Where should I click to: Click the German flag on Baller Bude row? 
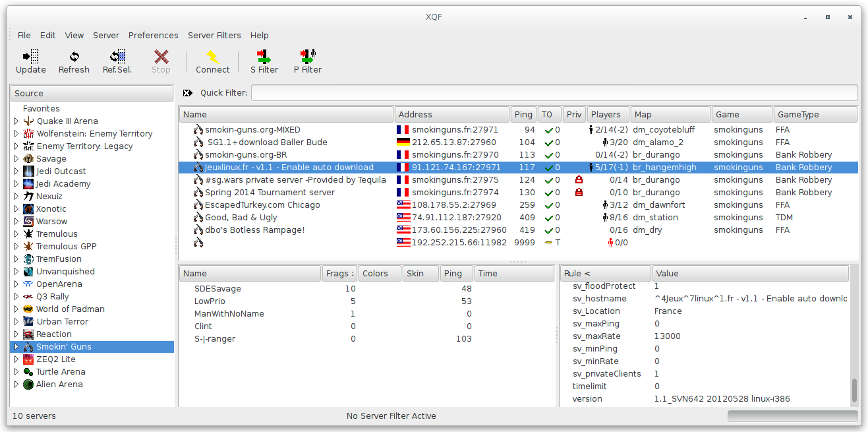403,142
